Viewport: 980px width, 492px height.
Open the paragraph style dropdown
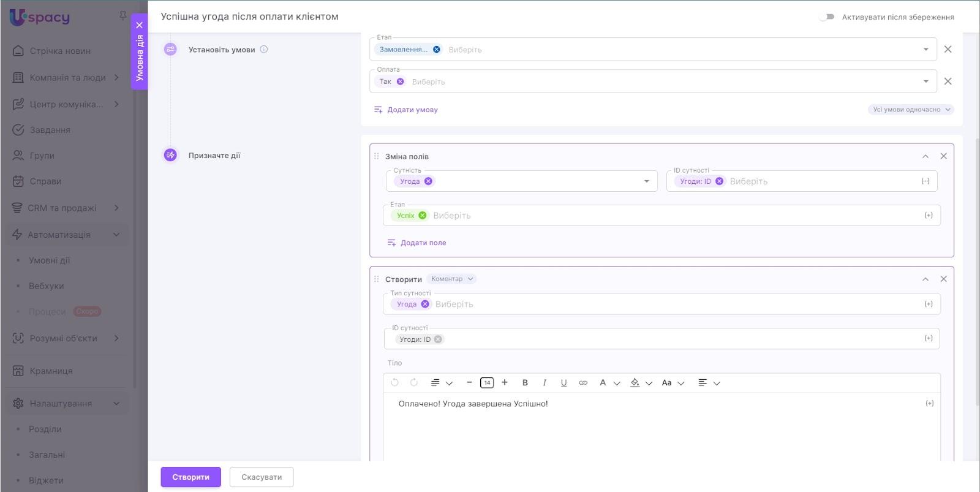(x=442, y=383)
